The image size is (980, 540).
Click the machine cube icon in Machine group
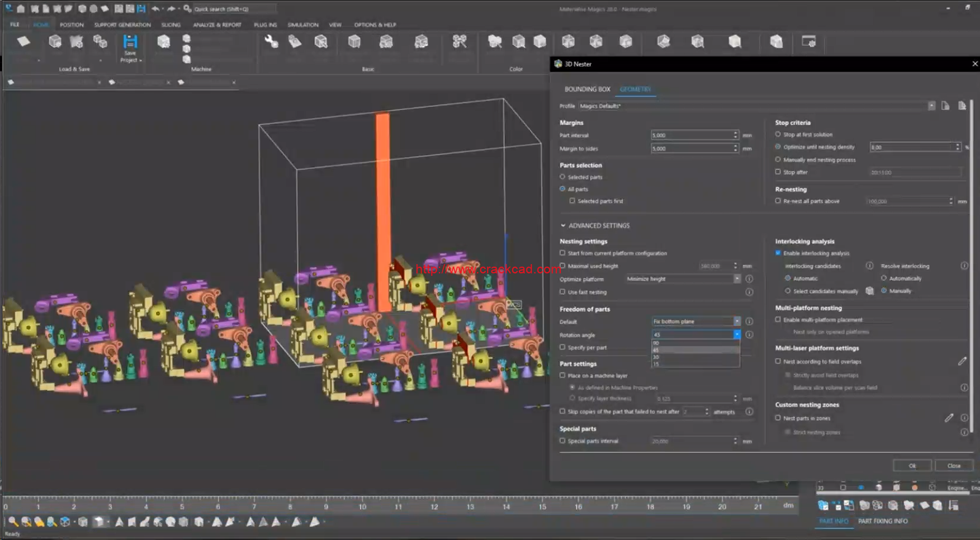pos(164,41)
